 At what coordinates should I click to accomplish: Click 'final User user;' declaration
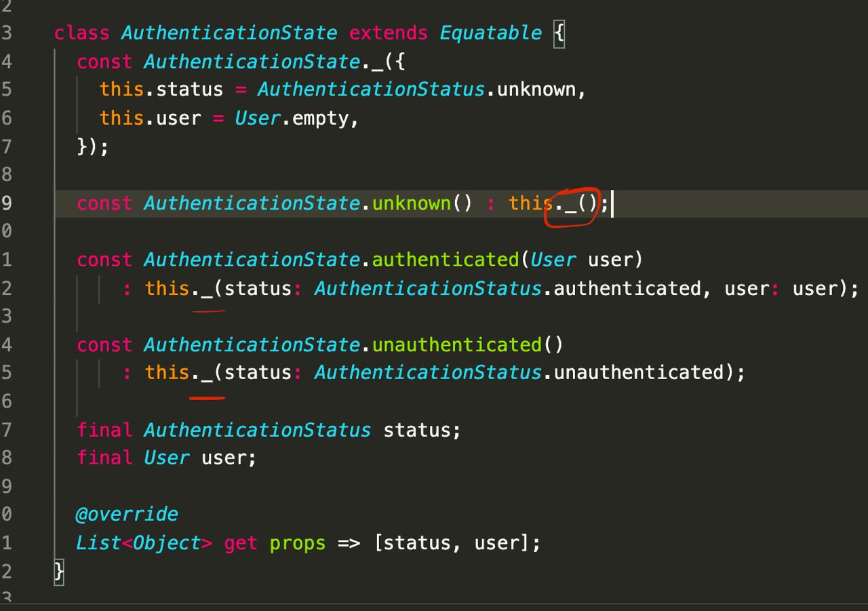coord(167,458)
